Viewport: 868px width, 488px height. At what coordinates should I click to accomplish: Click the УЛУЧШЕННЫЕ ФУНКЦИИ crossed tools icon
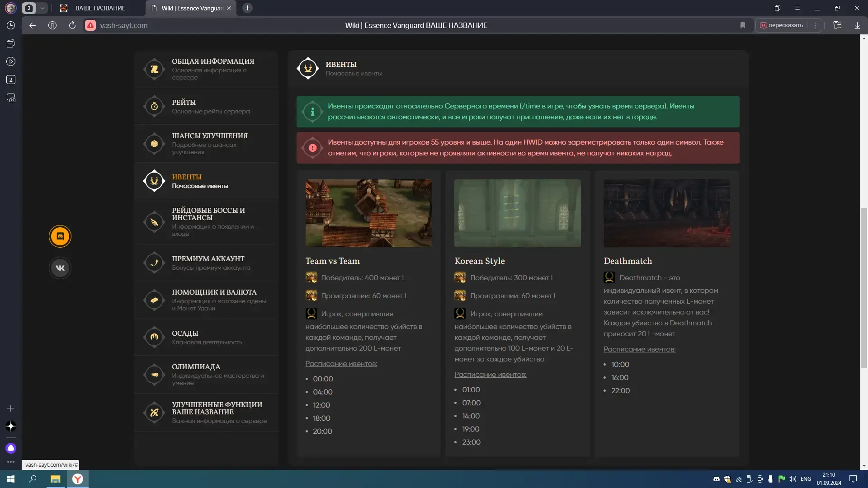pyautogui.click(x=154, y=413)
